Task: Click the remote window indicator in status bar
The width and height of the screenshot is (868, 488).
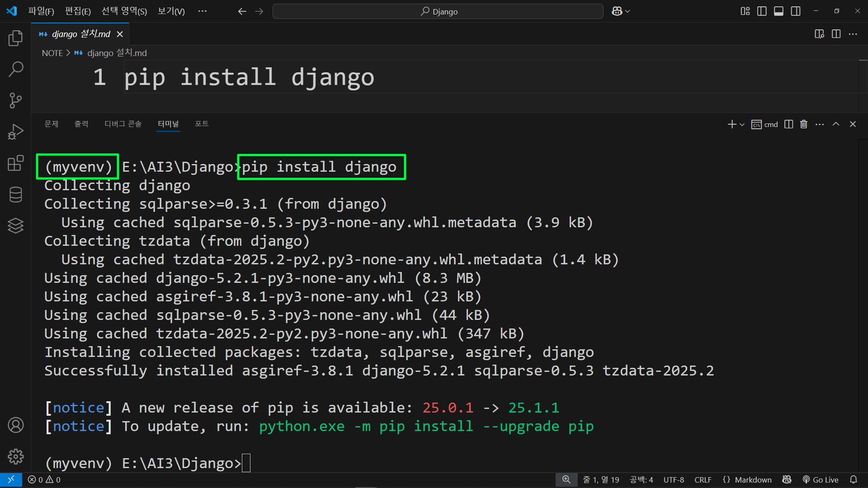Action: [11, 480]
